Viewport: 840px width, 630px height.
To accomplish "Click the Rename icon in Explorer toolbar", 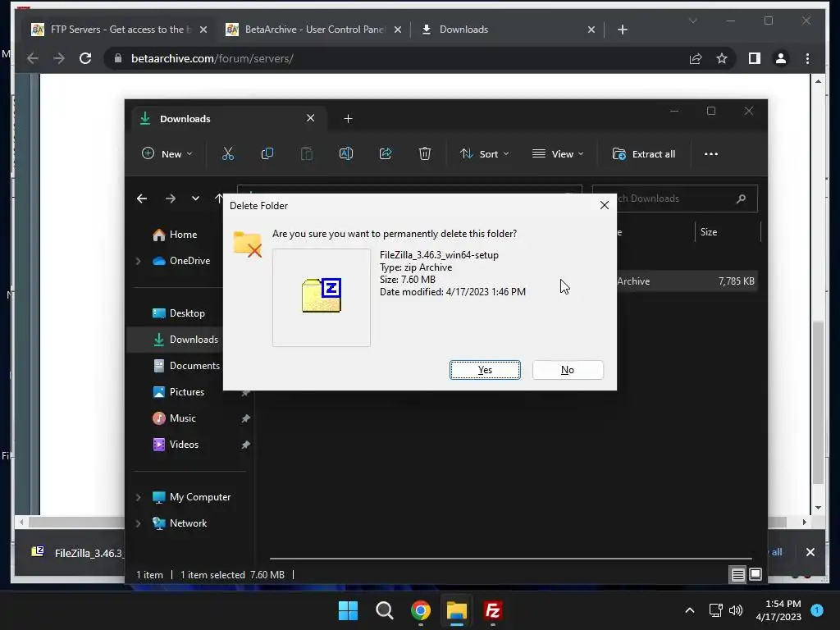I will click(x=346, y=153).
